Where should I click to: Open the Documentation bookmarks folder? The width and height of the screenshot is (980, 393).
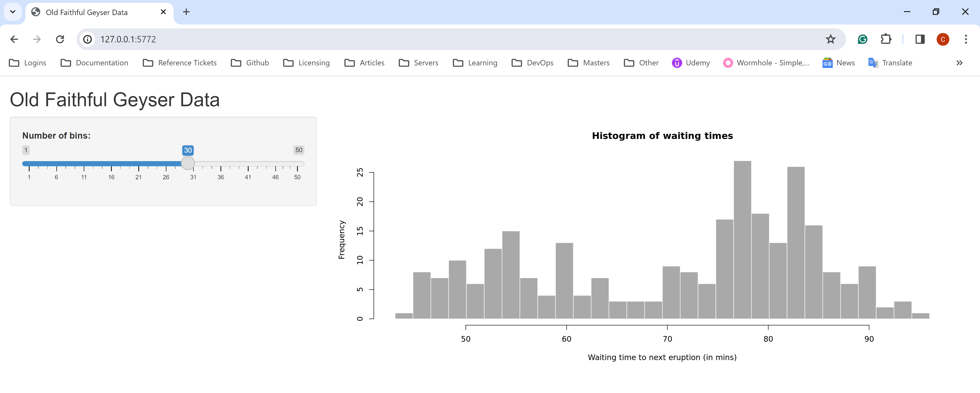pos(94,63)
